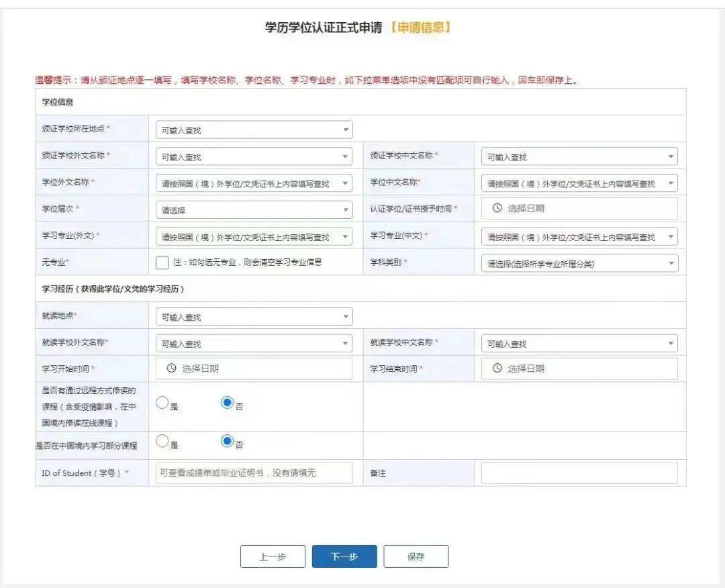Open the 学科类别 dropdown list

(579, 264)
